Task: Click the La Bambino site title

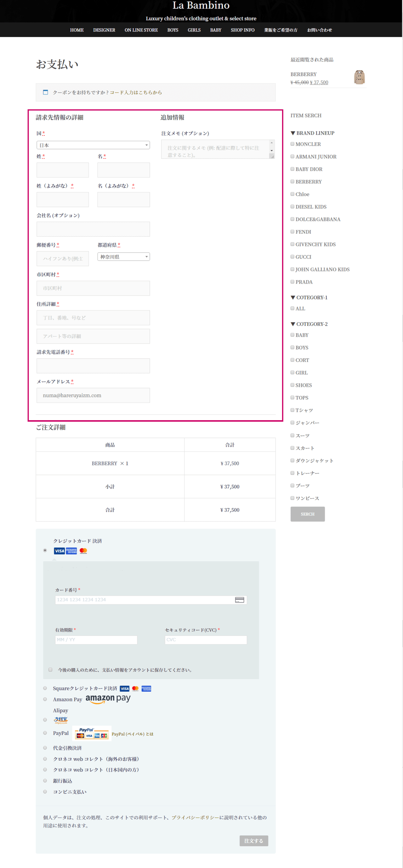Action: (x=201, y=5)
